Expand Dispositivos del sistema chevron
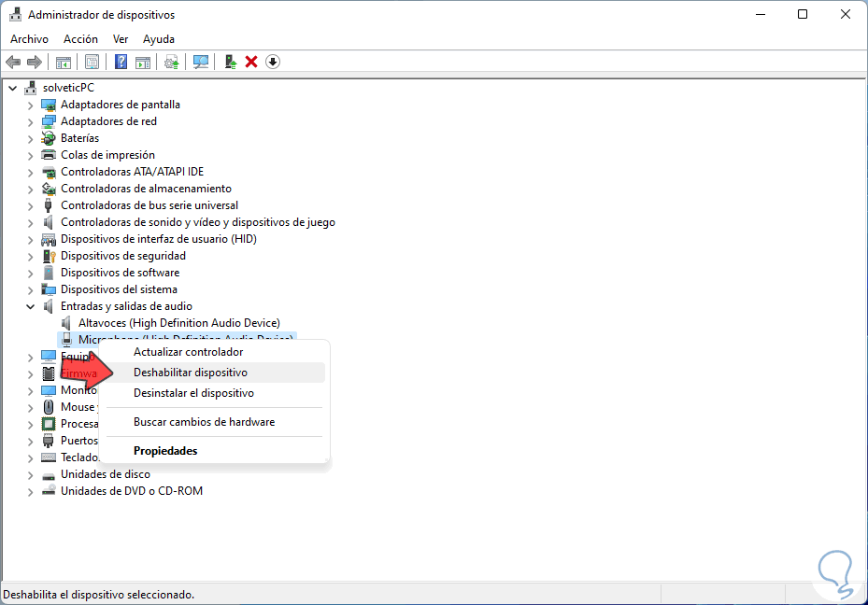This screenshot has height=605, width=868. pyautogui.click(x=31, y=289)
